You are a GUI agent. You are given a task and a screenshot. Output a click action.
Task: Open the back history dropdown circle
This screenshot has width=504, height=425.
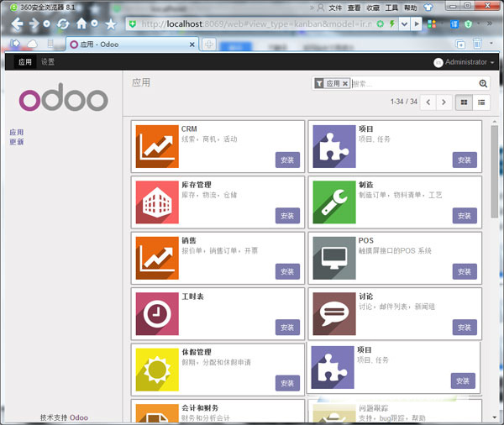point(46,24)
